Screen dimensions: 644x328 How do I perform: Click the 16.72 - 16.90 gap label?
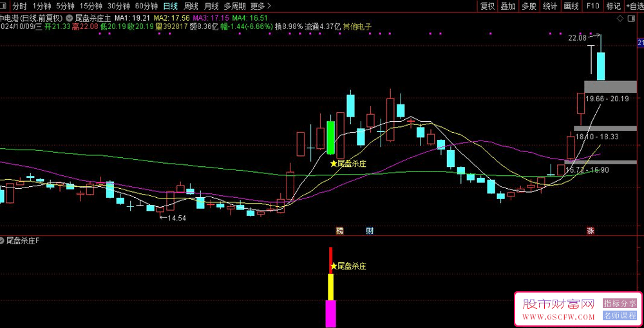[x=587, y=169]
